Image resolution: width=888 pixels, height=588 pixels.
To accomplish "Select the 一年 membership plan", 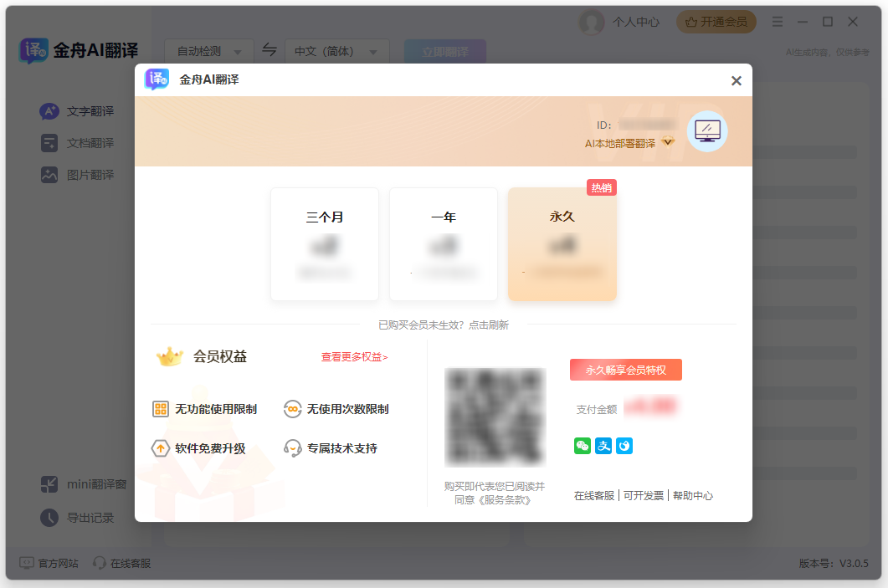I will [x=444, y=243].
